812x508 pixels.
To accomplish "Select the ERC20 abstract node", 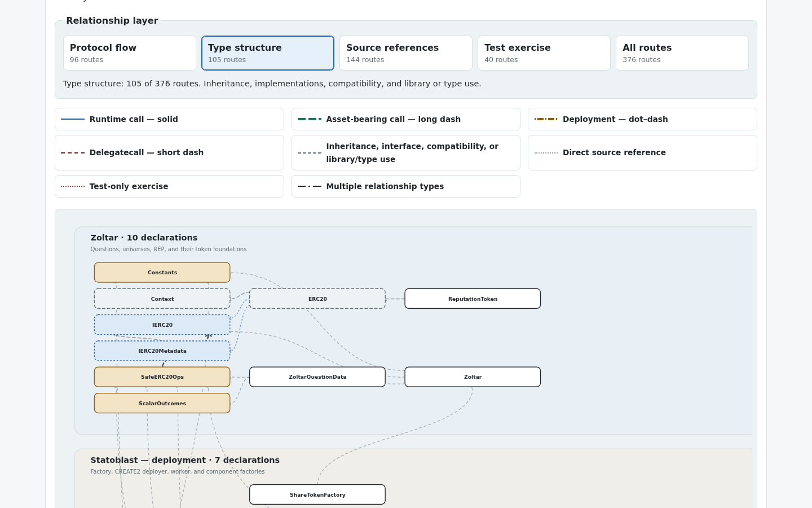I will coord(317,299).
